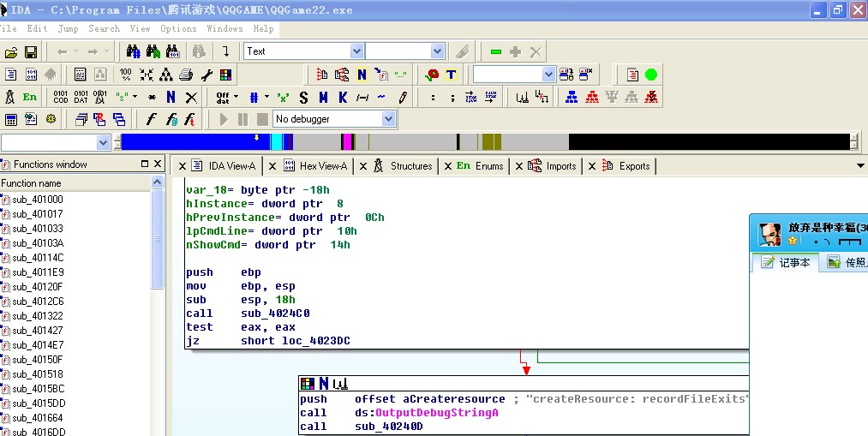Viewport: 868px width, 436px height.
Task: Click the pencil manual operand icon
Action: 403,98
